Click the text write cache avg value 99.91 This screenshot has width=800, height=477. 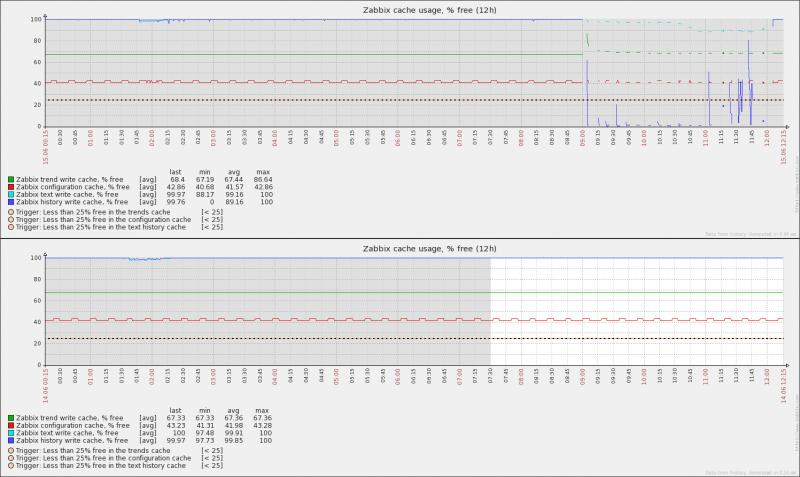click(x=234, y=433)
